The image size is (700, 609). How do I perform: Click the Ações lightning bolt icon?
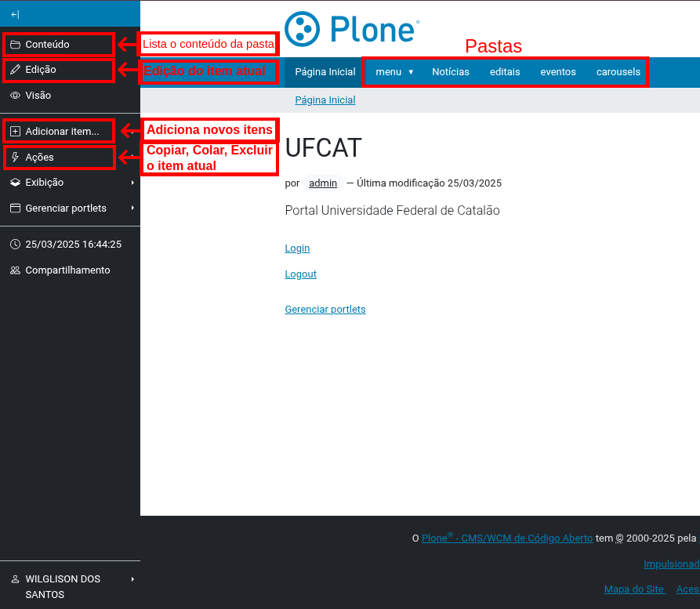pyautogui.click(x=15, y=158)
